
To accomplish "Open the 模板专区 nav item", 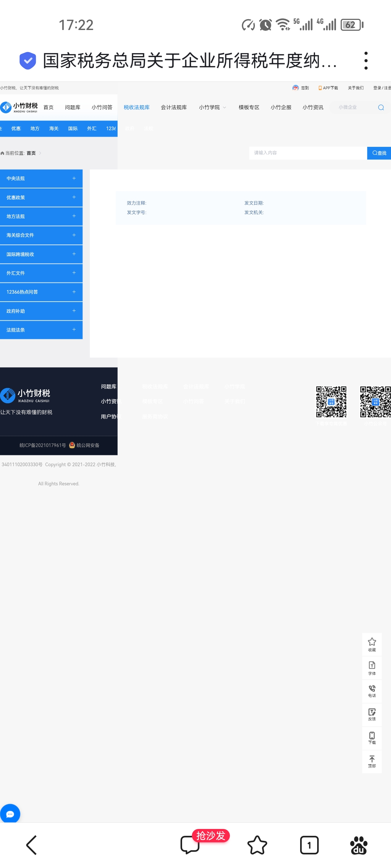I will [249, 107].
